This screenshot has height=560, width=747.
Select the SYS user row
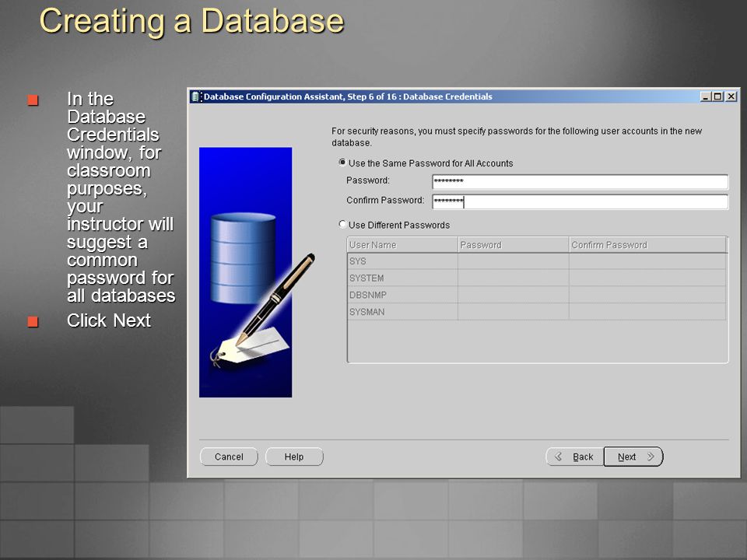pyautogui.click(x=536, y=261)
